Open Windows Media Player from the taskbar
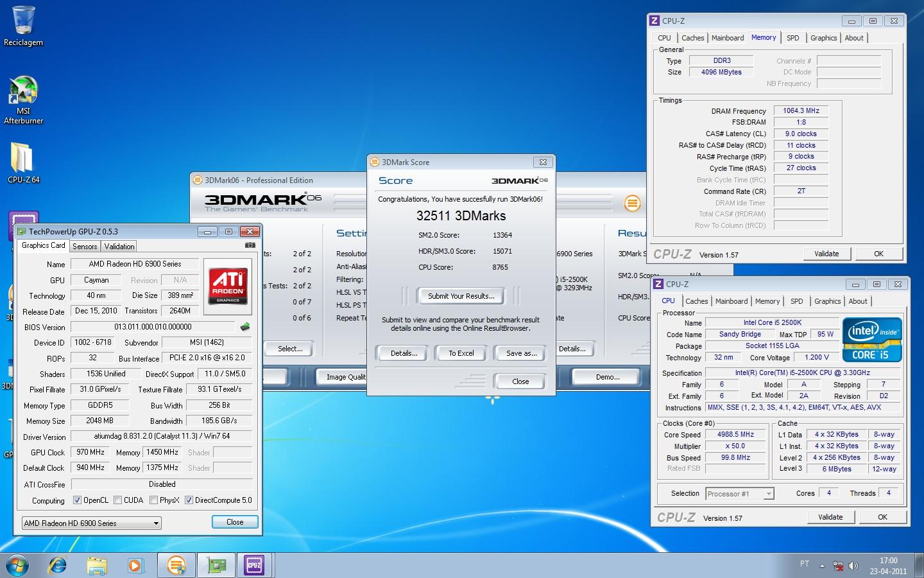 (x=135, y=565)
